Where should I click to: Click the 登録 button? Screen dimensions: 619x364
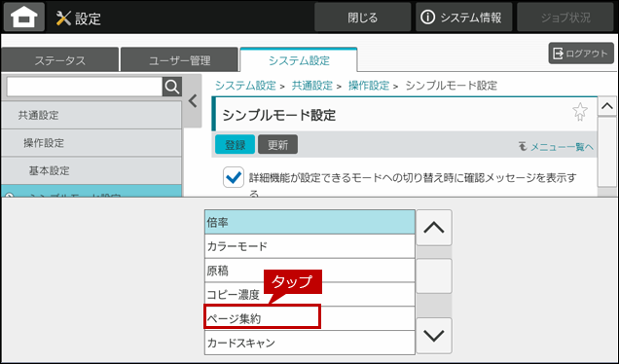click(x=235, y=144)
